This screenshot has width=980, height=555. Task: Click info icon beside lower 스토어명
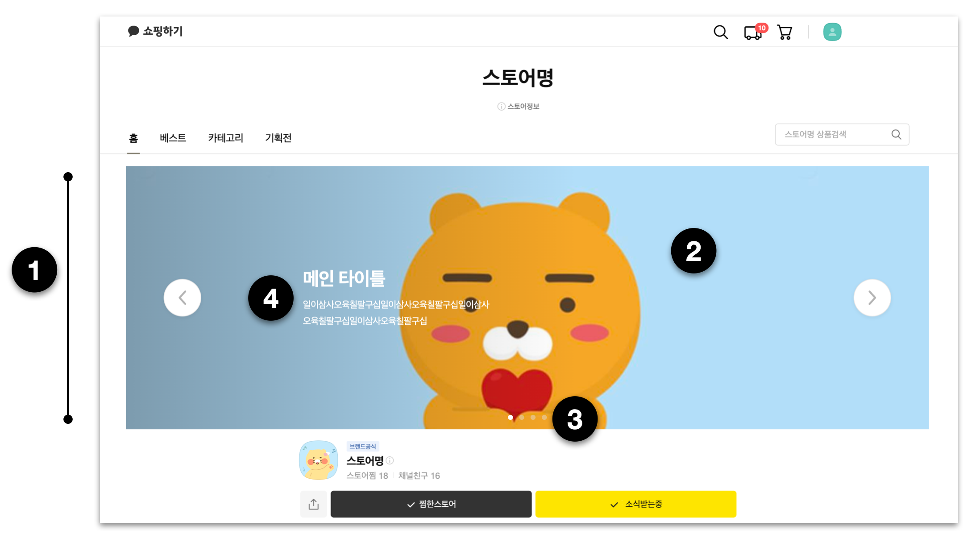[390, 460]
